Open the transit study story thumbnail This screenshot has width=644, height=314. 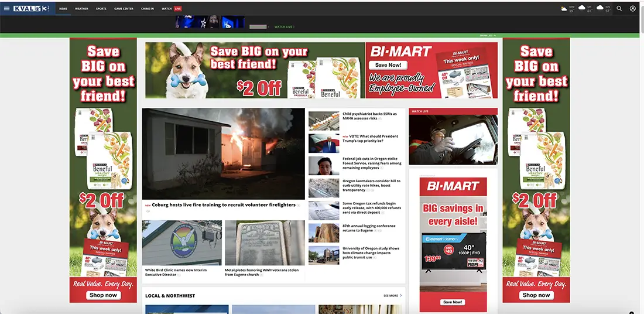click(x=324, y=255)
